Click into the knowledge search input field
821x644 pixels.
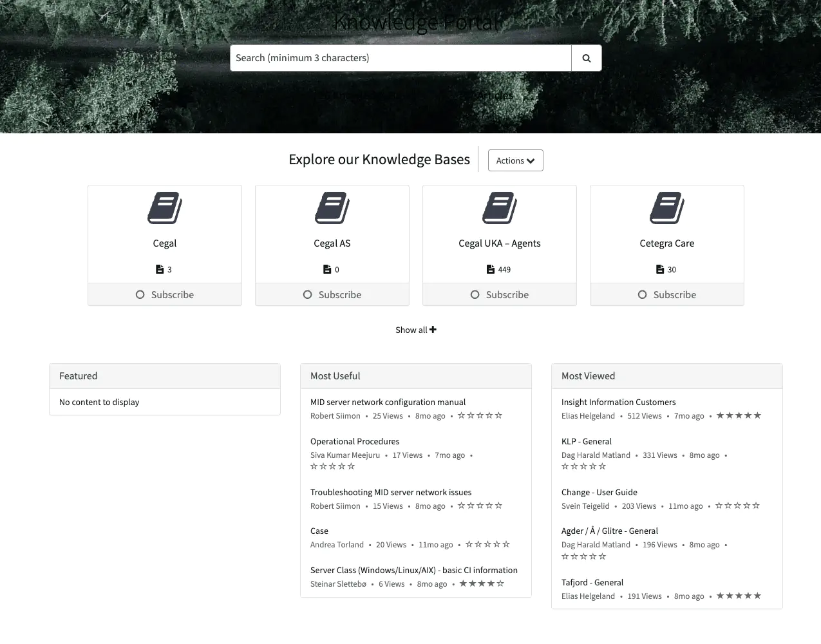401,58
